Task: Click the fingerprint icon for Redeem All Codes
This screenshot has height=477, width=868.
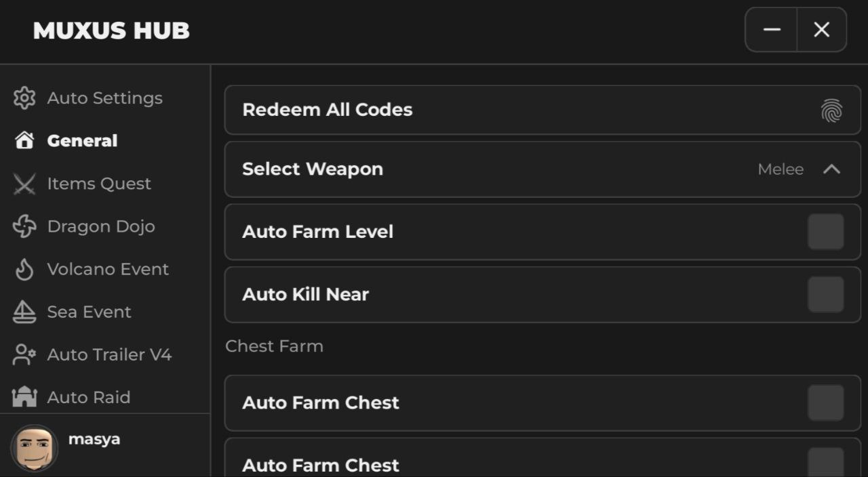Action: [x=831, y=110]
